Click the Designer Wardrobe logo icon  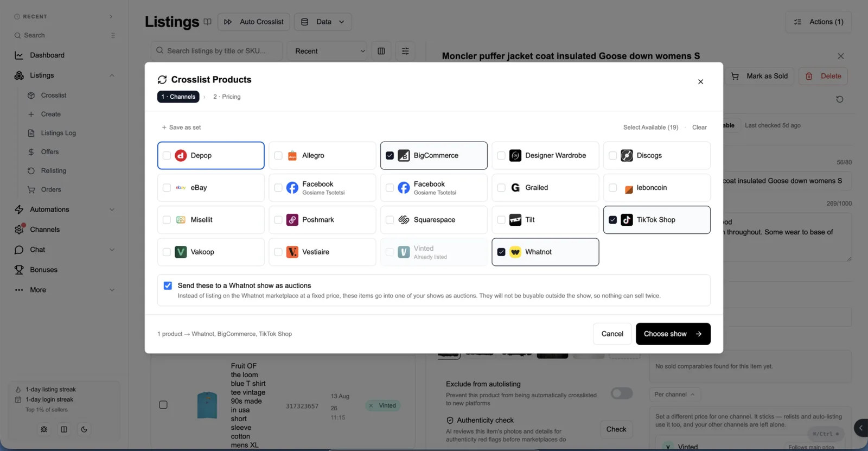click(x=515, y=155)
